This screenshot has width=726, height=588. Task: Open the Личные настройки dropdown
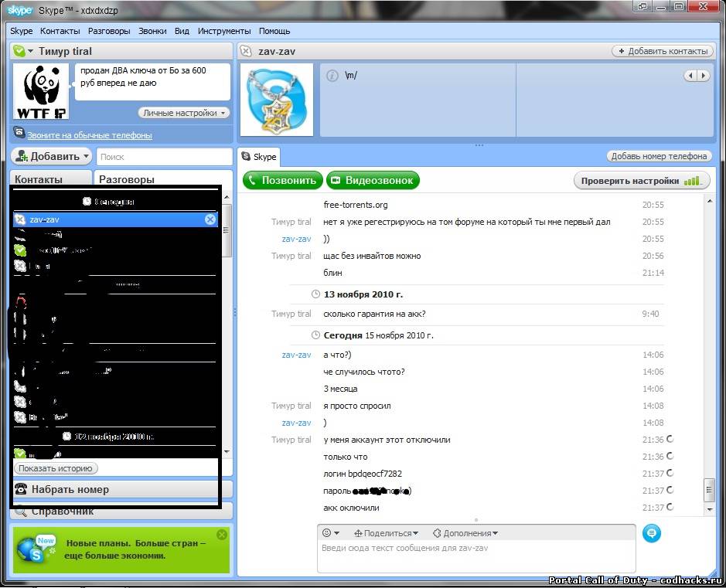pos(184,113)
